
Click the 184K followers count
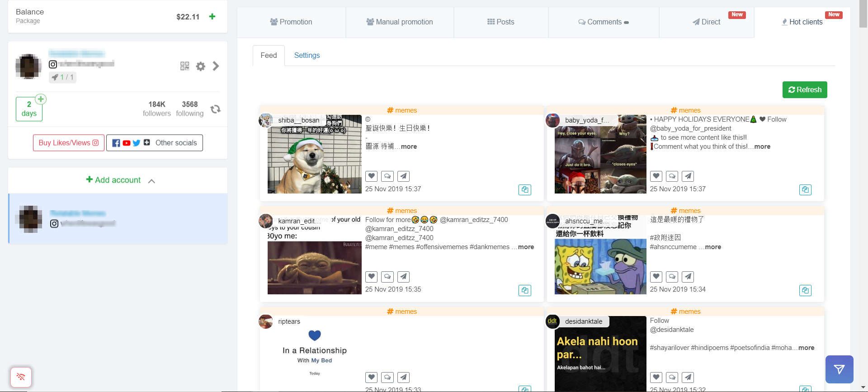click(157, 109)
